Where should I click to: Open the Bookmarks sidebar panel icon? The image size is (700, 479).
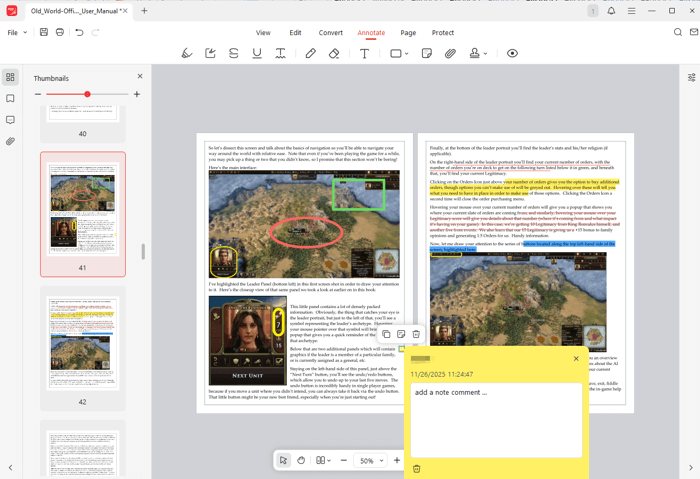click(10, 99)
